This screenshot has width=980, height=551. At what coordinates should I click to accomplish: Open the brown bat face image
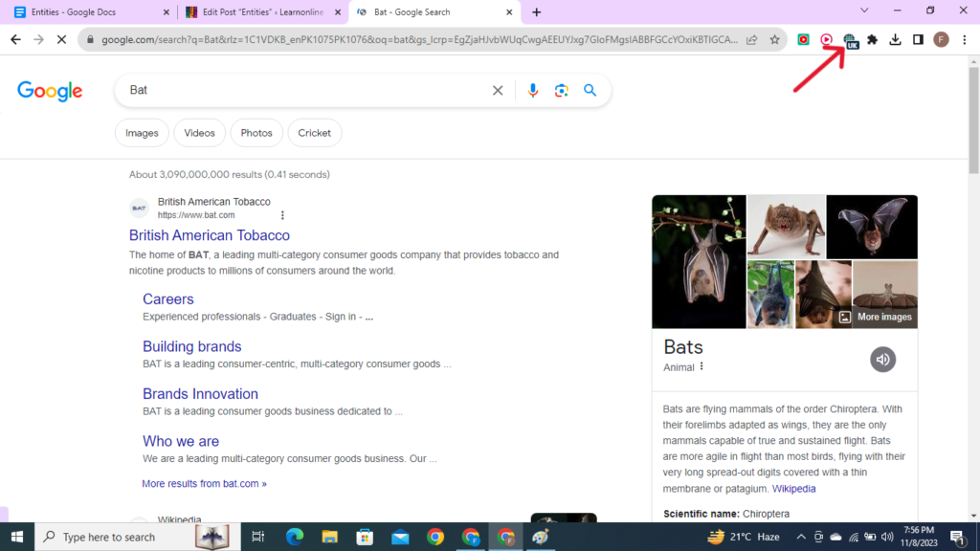[787, 226]
